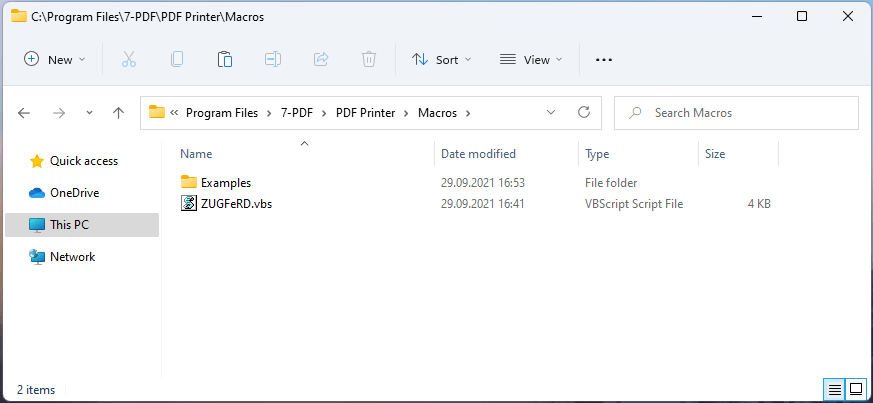Minimize the Macros window
This screenshot has height=403, width=873.
click(x=756, y=16)
